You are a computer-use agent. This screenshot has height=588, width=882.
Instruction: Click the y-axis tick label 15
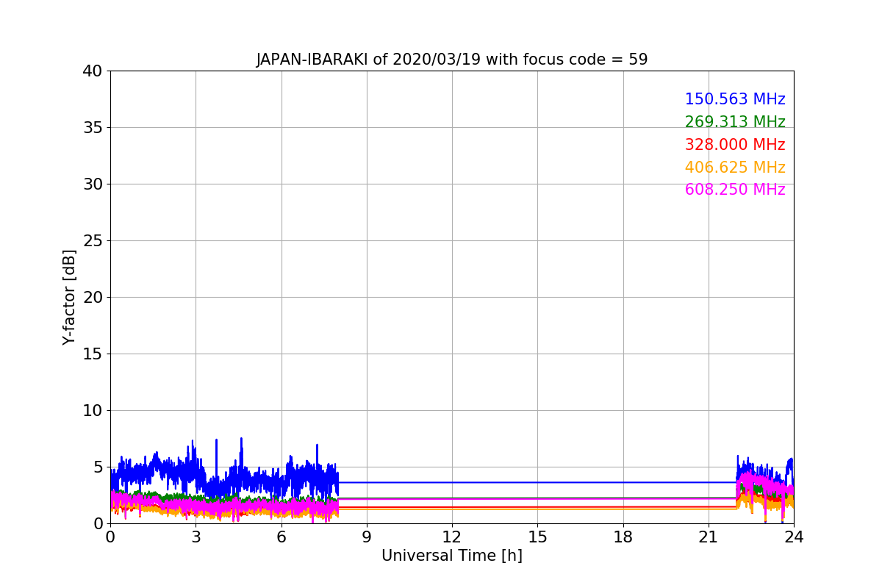point(93,354)
